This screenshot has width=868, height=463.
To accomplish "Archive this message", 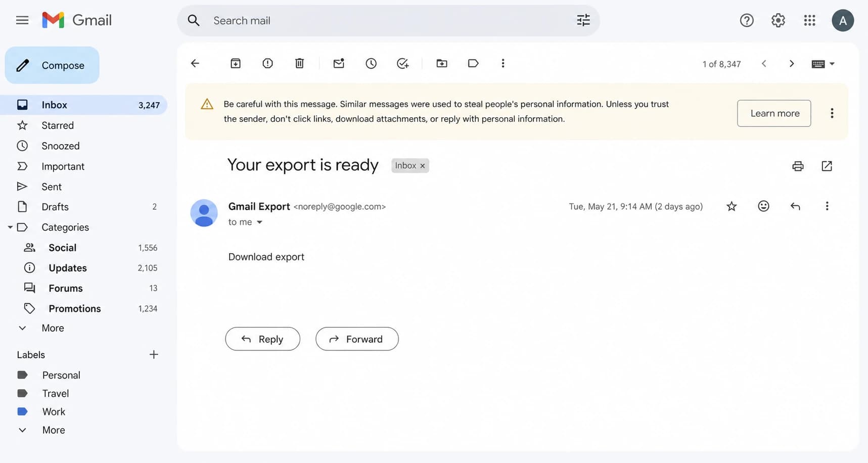I will click(236, 63).
